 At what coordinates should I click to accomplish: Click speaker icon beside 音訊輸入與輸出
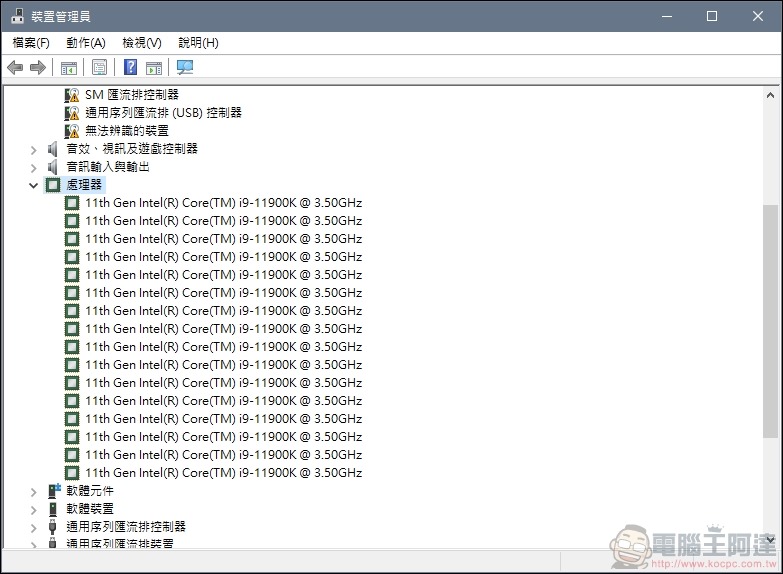52,167
